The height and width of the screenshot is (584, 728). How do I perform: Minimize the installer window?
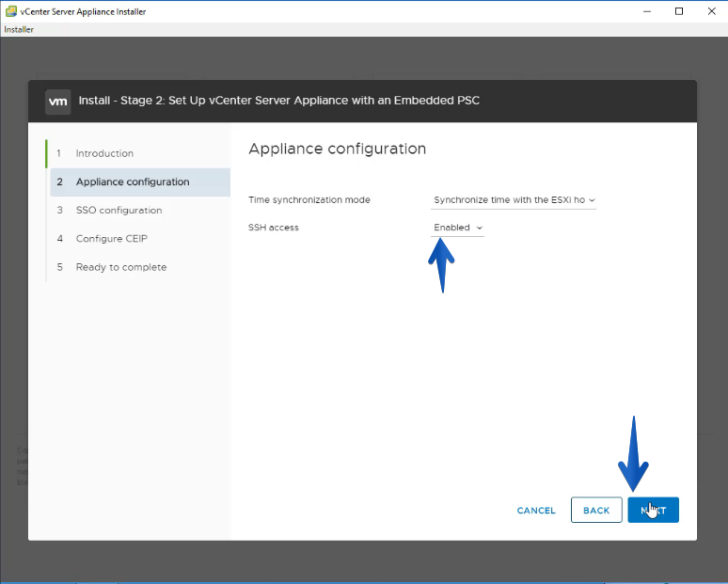pyautogui.click(x=647, y=11)
